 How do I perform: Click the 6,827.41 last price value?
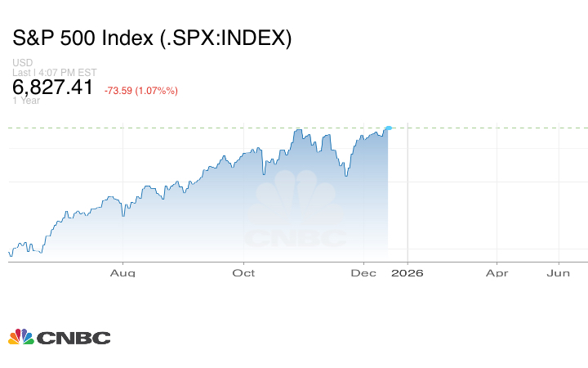[52, 88]
